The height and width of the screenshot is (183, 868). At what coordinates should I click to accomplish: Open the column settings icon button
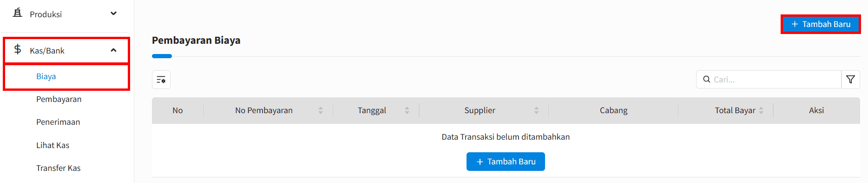point(161,80)
